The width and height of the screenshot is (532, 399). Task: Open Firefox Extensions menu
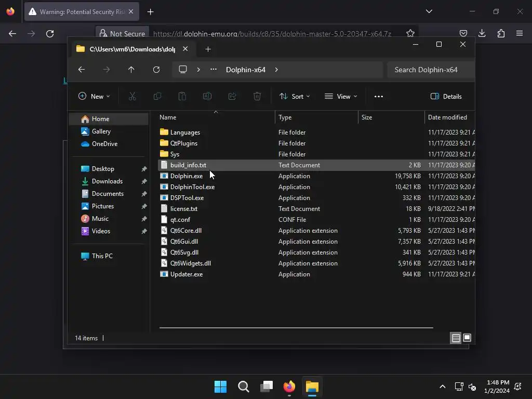click(501, 33)
